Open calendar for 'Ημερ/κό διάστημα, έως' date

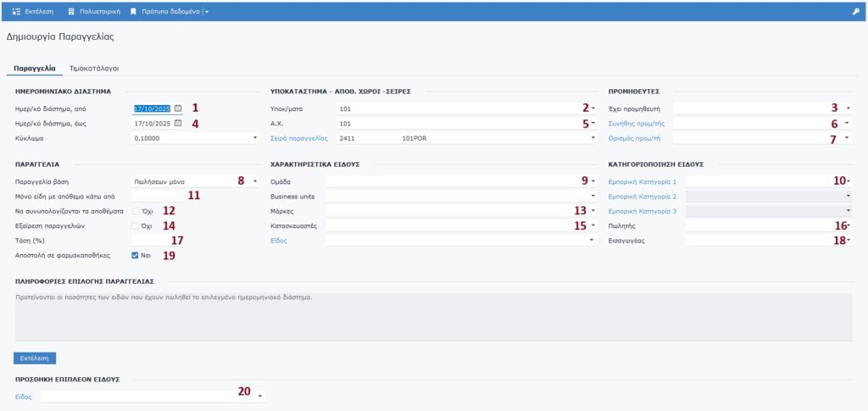coord(178,123)
